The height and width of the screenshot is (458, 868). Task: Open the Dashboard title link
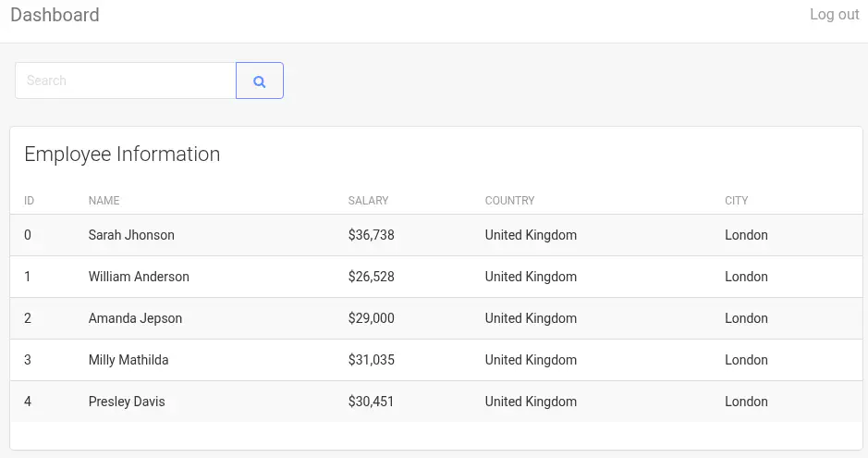pos(55,15)
